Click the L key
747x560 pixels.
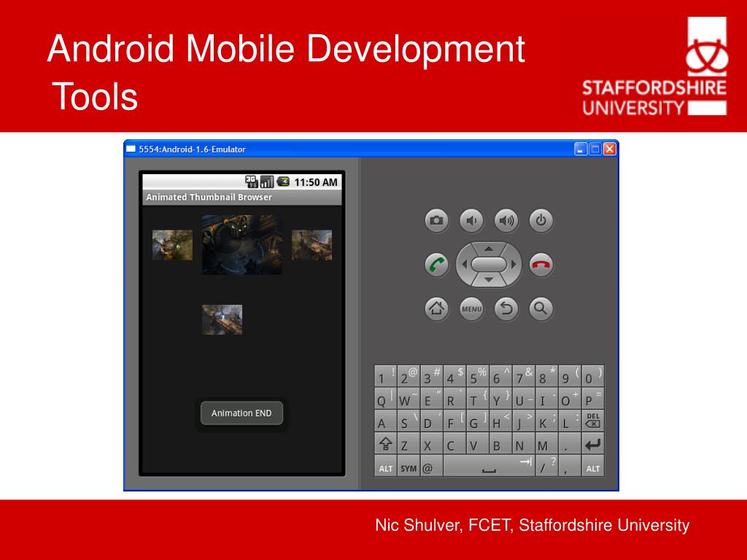pyautogui.click(x=569, y=421)
